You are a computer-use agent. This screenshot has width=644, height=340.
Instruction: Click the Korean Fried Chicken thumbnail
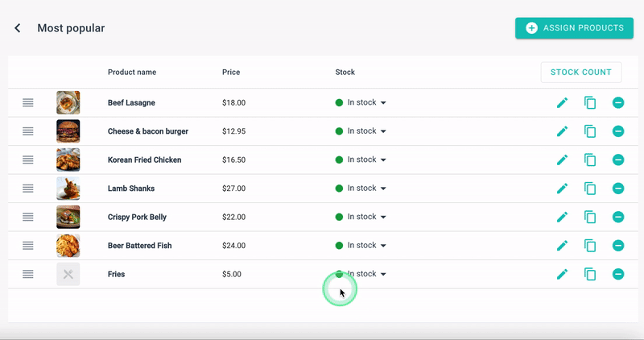coord(68,160)
